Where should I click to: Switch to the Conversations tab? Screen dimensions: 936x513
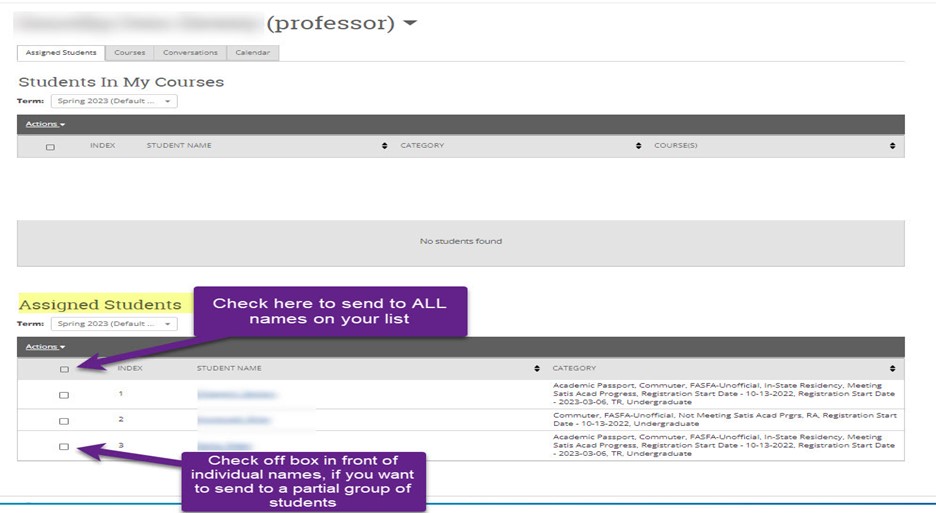(190, 53)
